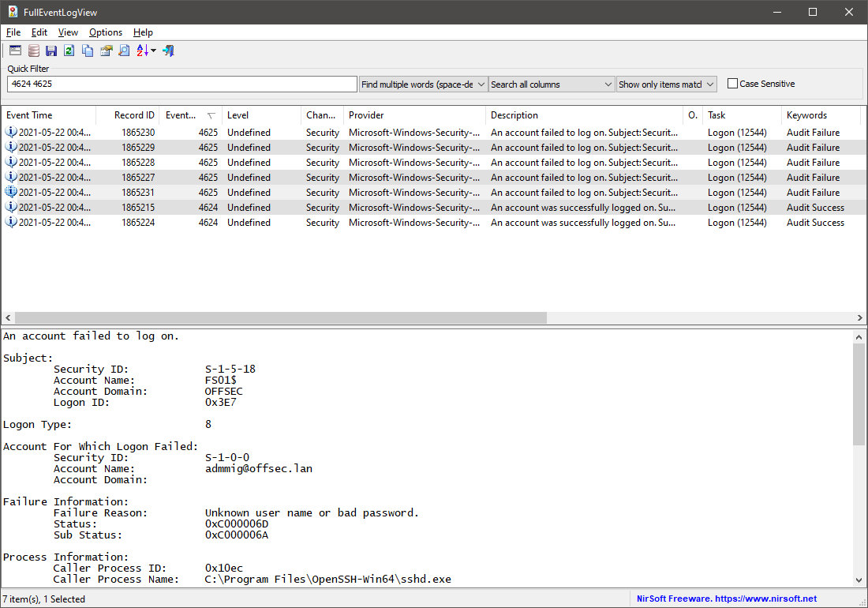Expand the 'Show only items match' dropdown

(710, 84)
